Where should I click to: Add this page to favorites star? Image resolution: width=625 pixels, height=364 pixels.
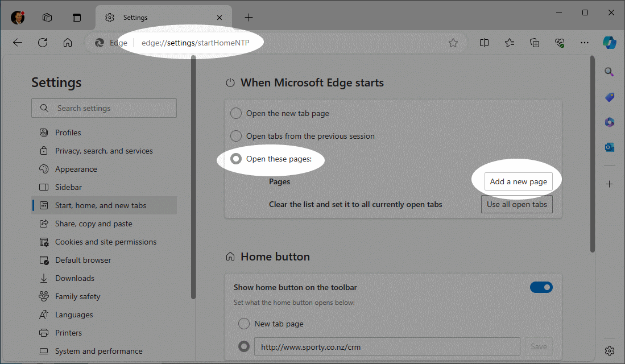453,43
